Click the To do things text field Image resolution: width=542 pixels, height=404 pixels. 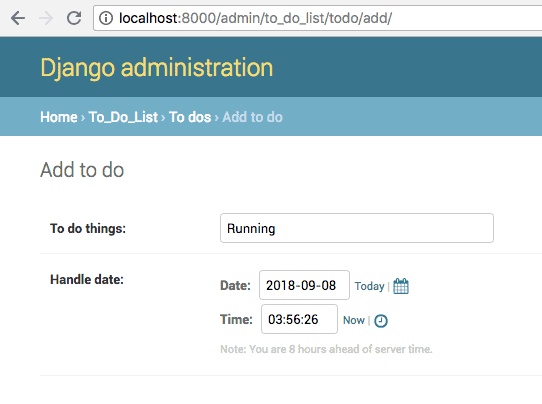(357, 228)
